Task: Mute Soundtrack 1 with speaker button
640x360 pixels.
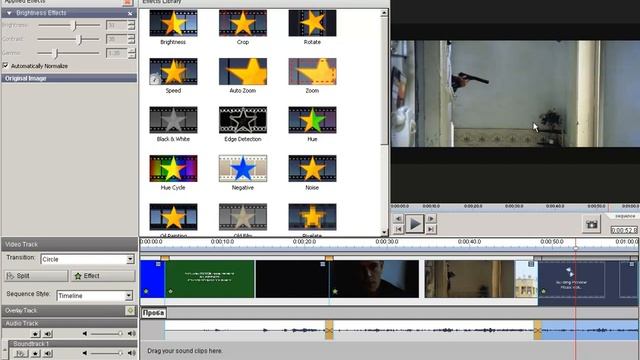Action: [48, 353]
